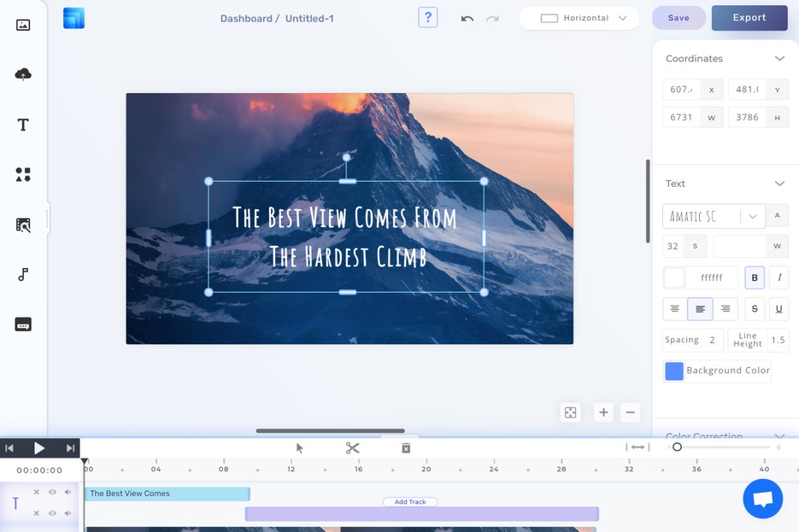Mute the text track with the speaker icon
The width and height of the screenshot is (799, 532).
[68, 492]
